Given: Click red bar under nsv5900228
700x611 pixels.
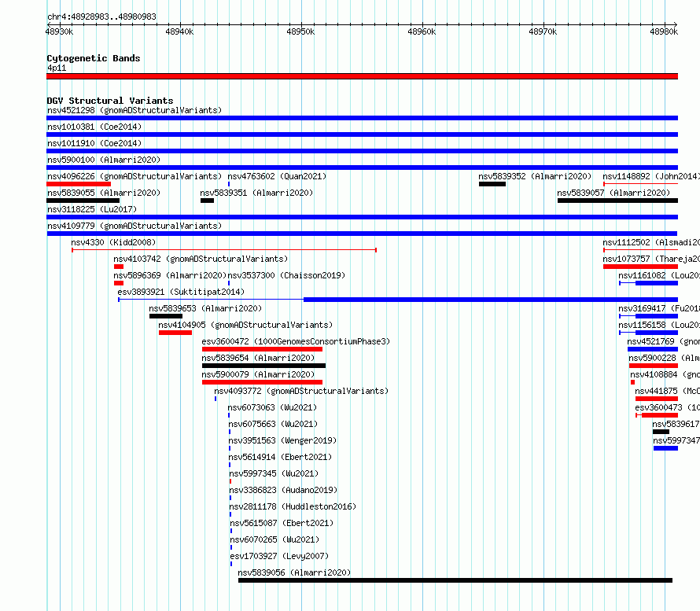Looking at the screenshot, I should point(654,366).
